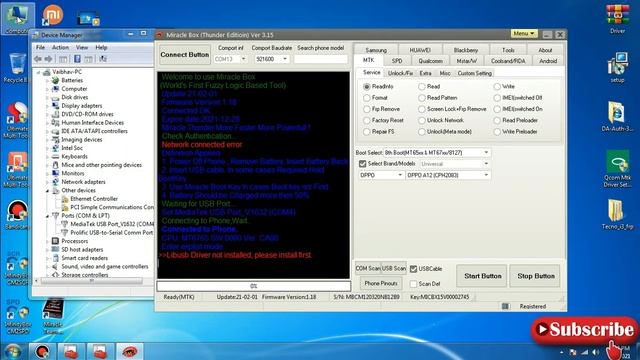Image resolution: width=640 pixels, height=360 pixels.
Task: Click the Connect Button
Action: click(x=184, y=55)
